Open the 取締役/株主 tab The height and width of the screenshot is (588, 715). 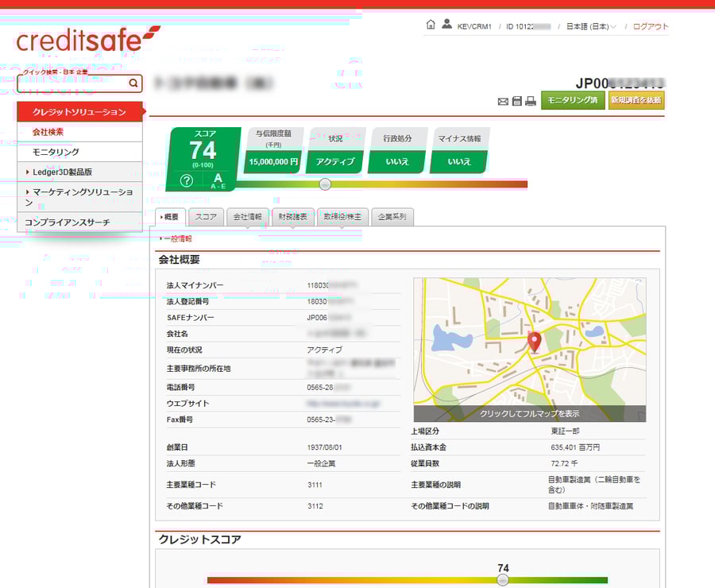click(x=342, y=216)
